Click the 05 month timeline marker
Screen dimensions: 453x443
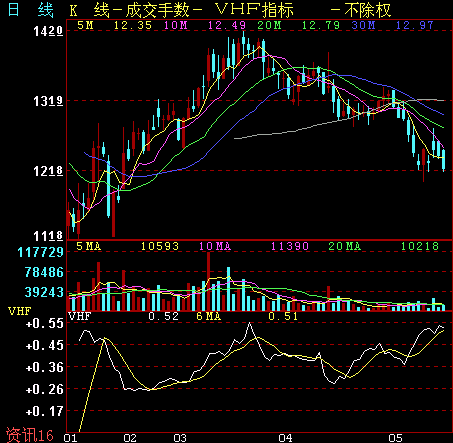tap(395, 438)
